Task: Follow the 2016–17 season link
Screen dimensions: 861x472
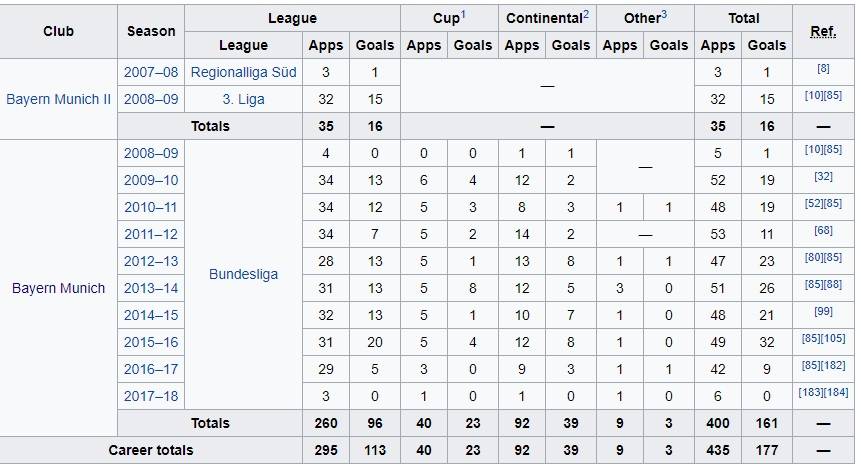Action: (x=151, y=369)
